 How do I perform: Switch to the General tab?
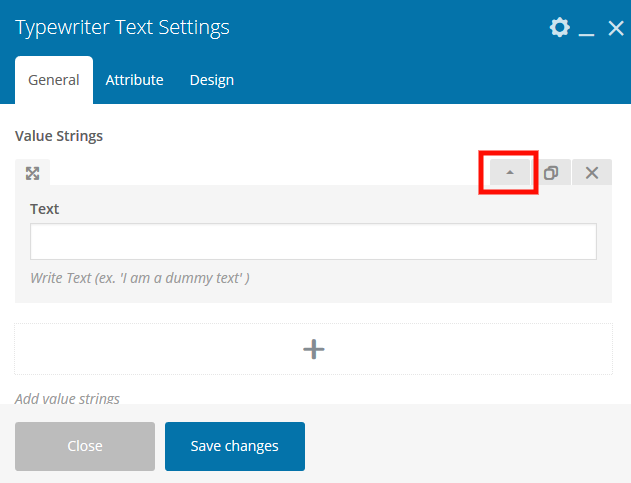click(x=54, y=80)
